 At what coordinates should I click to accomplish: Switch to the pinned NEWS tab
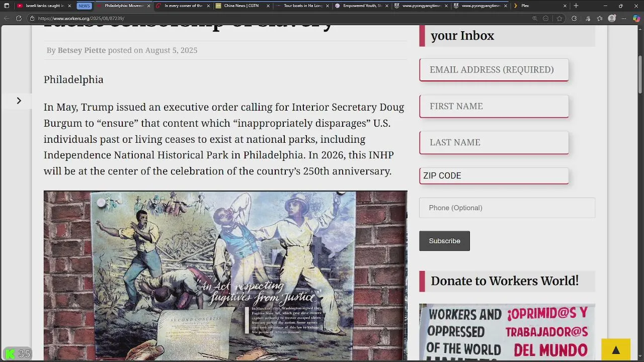(84, 6)
